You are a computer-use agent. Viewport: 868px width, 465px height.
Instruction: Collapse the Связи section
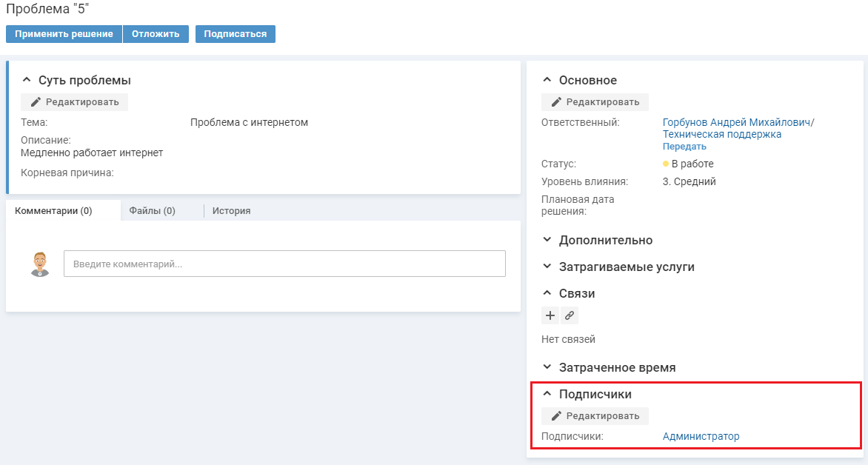[547, 293]
